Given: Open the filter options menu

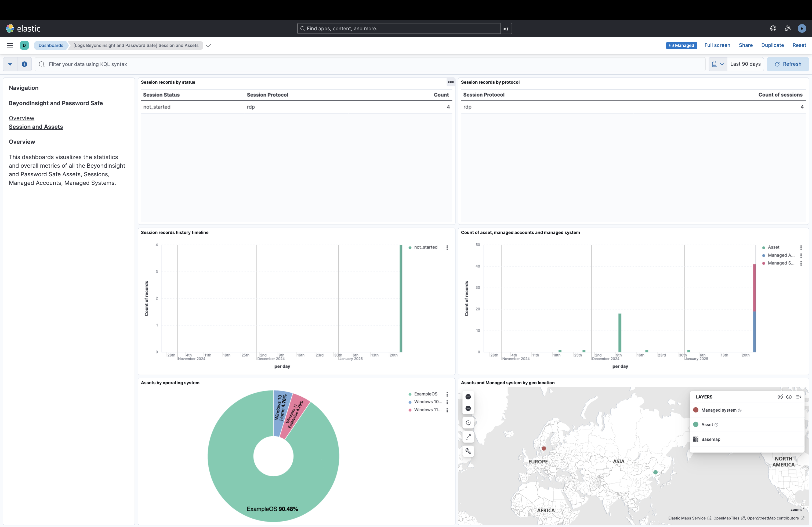Looking at the screenshot, I should (x=10, y=64).
